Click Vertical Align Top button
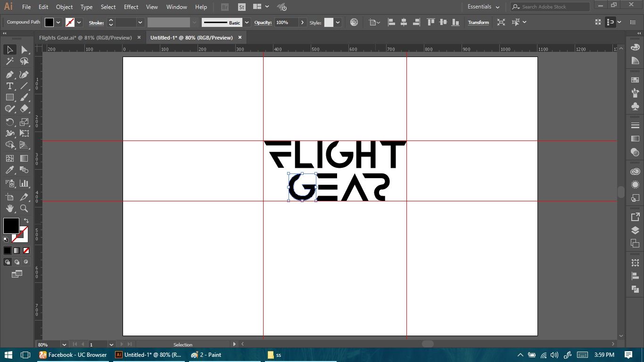The height and width of the screenshot is (362, 644). click(x=430, y=22)
